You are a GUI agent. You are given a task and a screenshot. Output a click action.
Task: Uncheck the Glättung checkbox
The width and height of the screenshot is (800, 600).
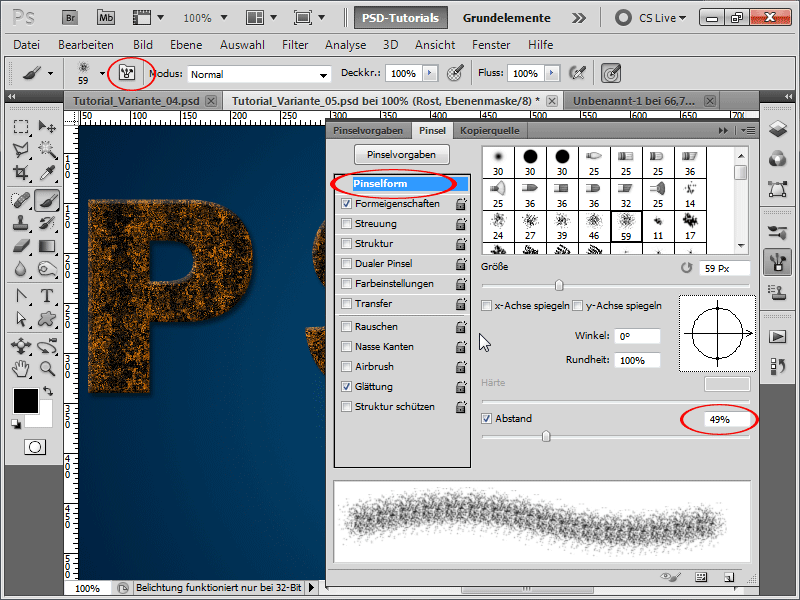point(346,386)
